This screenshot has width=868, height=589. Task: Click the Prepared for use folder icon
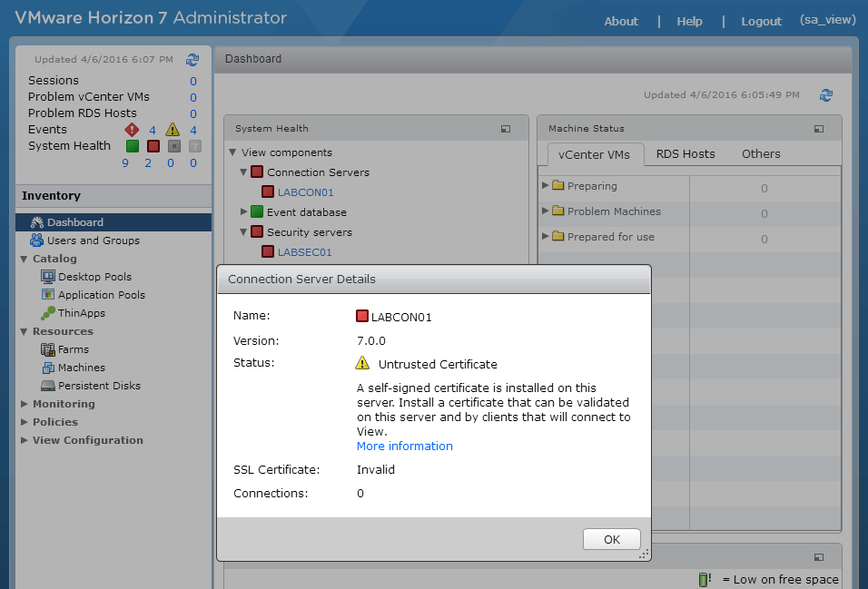click(x=558, y=236)
